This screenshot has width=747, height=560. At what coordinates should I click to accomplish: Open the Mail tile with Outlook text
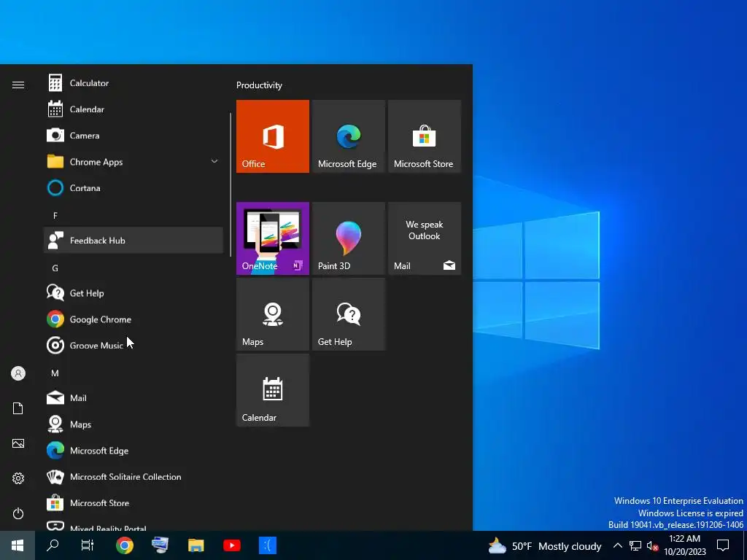[425, 238]
